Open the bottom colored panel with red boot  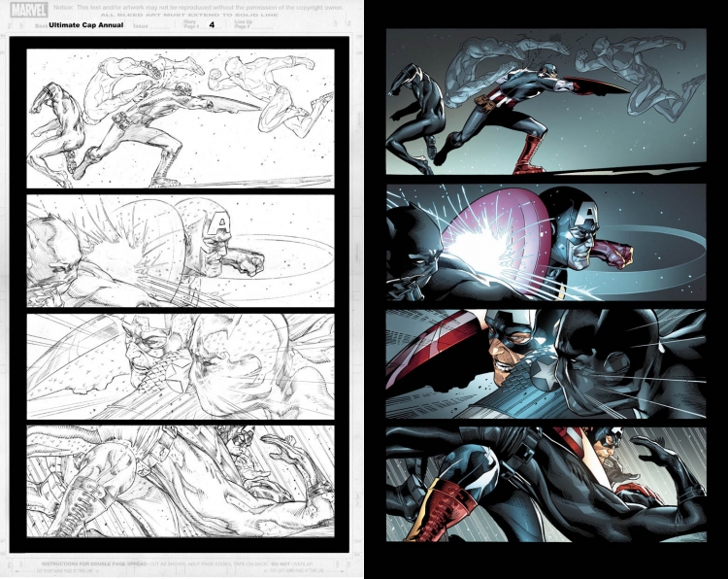pos(546,485)
